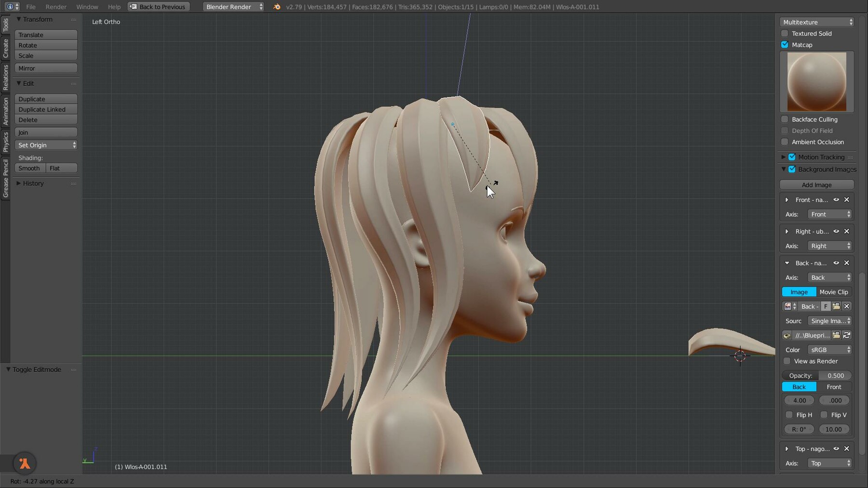Open the Axis dropdown for the Right image

click(x=829, y=246)
